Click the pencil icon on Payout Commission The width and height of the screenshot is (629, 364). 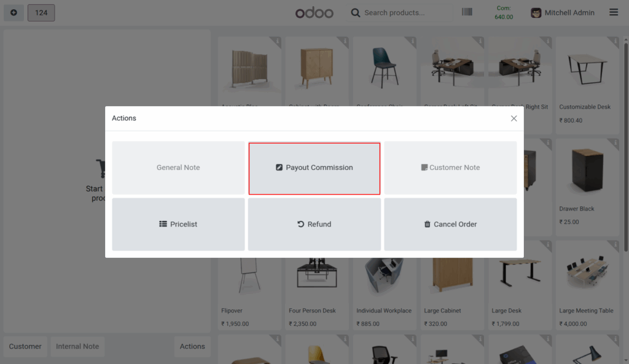click(x=279, y=167)
